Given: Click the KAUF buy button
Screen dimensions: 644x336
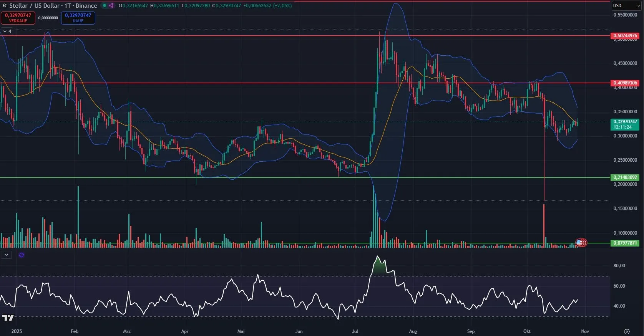Looking at the screenshot, I should (x=78, y=18).
